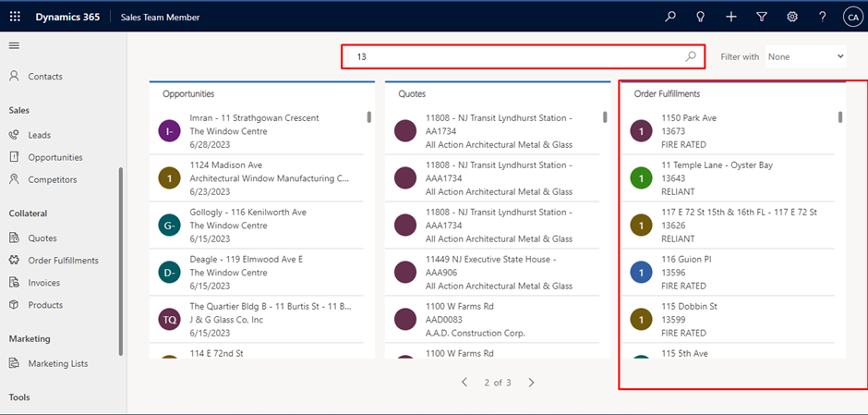Click the 6/23/2023 date text

[210, 191]
